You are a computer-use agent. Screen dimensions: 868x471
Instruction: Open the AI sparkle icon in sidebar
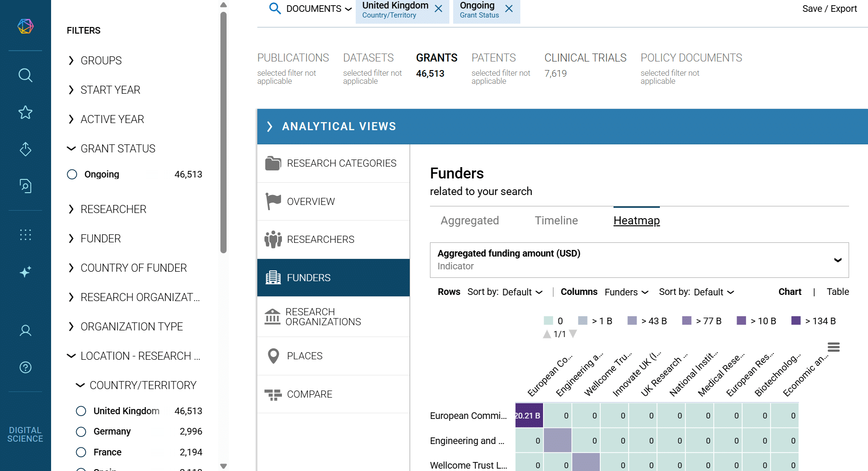point(26,272)
